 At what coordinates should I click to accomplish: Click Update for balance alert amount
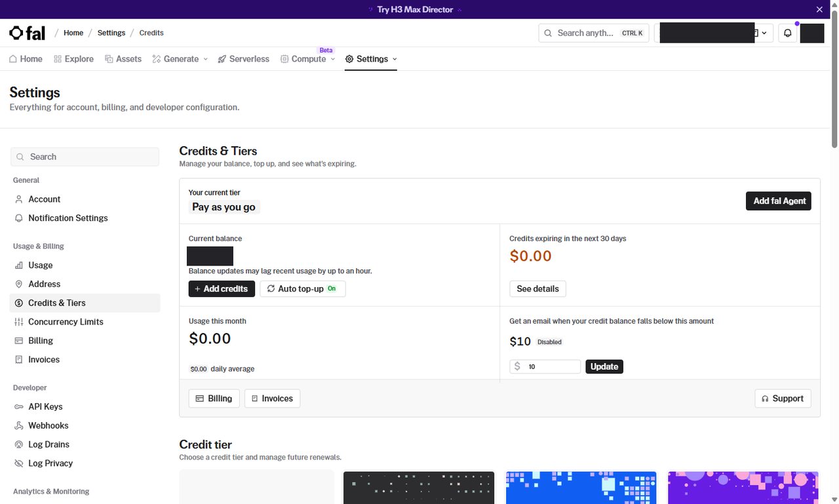click(604, 366)
